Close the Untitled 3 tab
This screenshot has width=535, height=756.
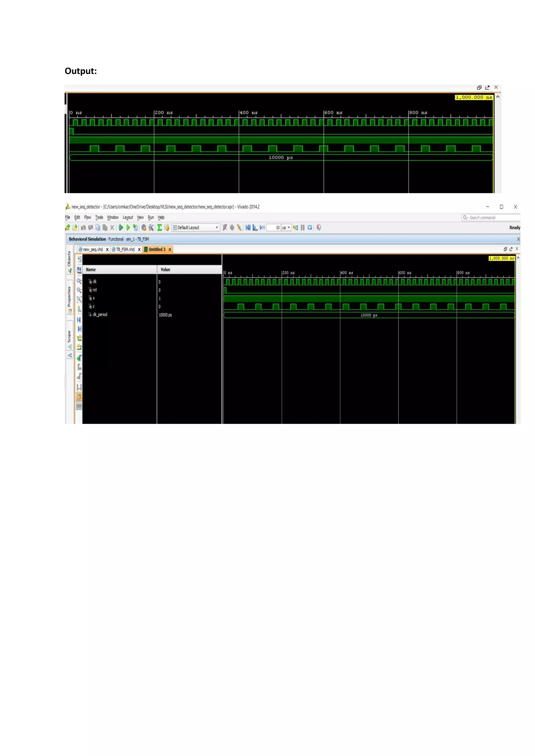click(170, 250)
